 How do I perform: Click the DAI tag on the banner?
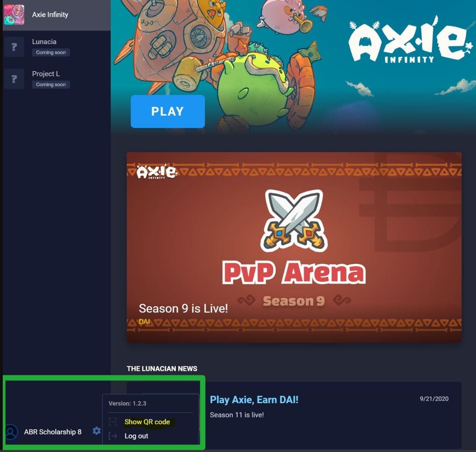pos(144,321)
